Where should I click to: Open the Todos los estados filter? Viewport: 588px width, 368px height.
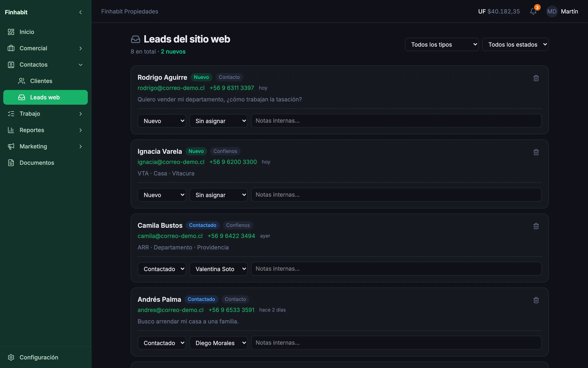[515, 45]
